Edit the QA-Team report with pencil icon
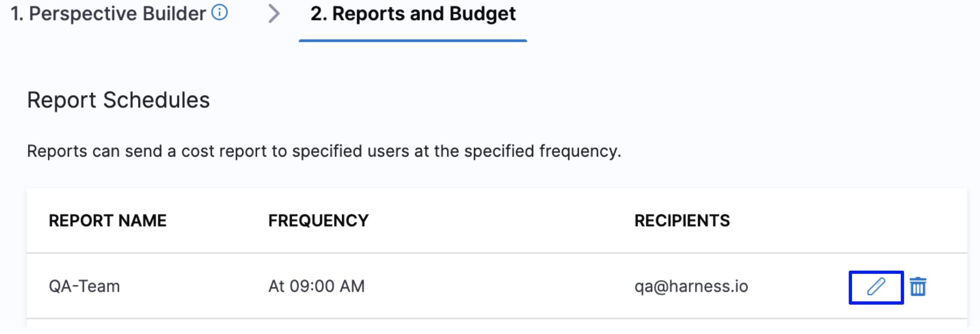Viewport: 980px width, 334px height. (876, 287)
